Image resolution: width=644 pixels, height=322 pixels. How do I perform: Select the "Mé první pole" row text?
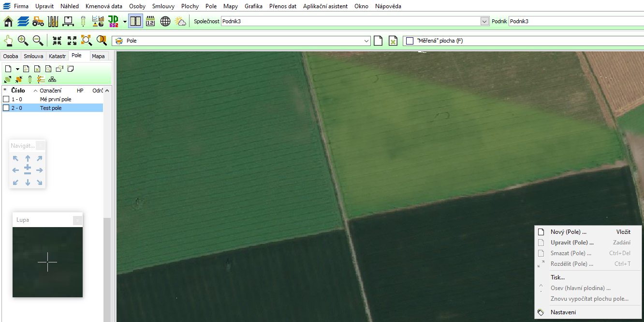[x=56, y=99]
